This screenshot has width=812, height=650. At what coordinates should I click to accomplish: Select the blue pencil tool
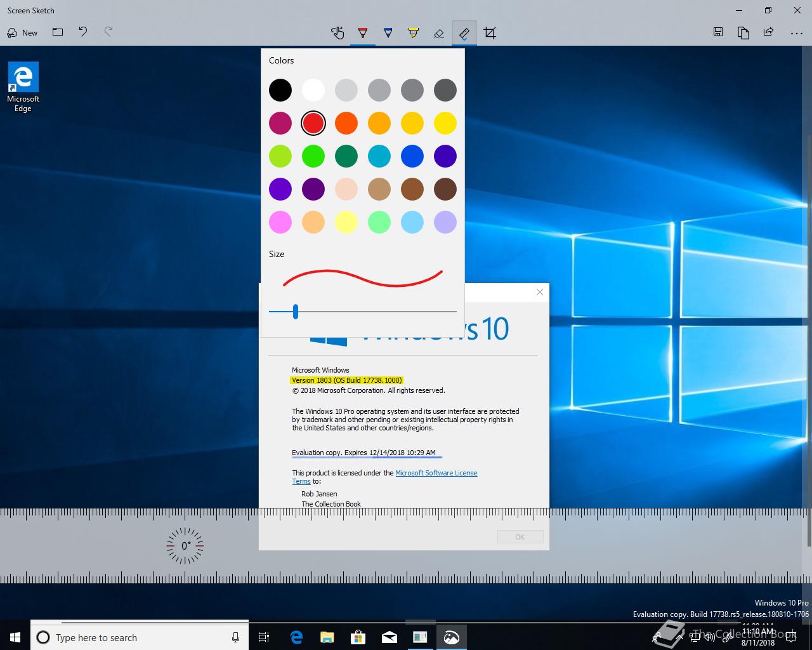click(388, 32)
